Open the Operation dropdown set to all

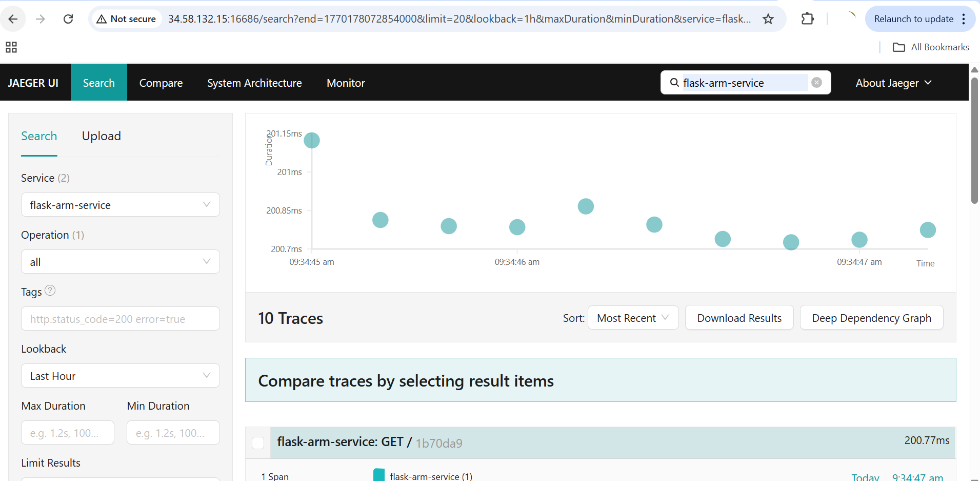point(120,261)
